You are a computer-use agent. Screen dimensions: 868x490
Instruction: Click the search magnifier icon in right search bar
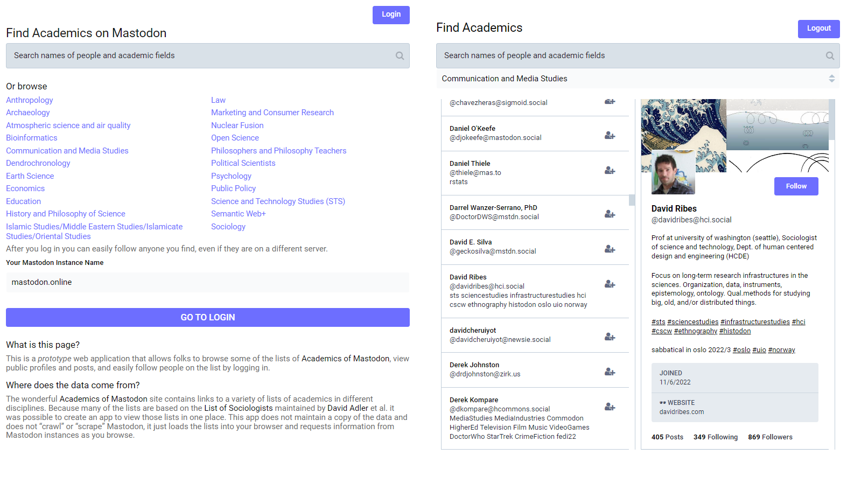pyautogui.click(x=830, y=56)
